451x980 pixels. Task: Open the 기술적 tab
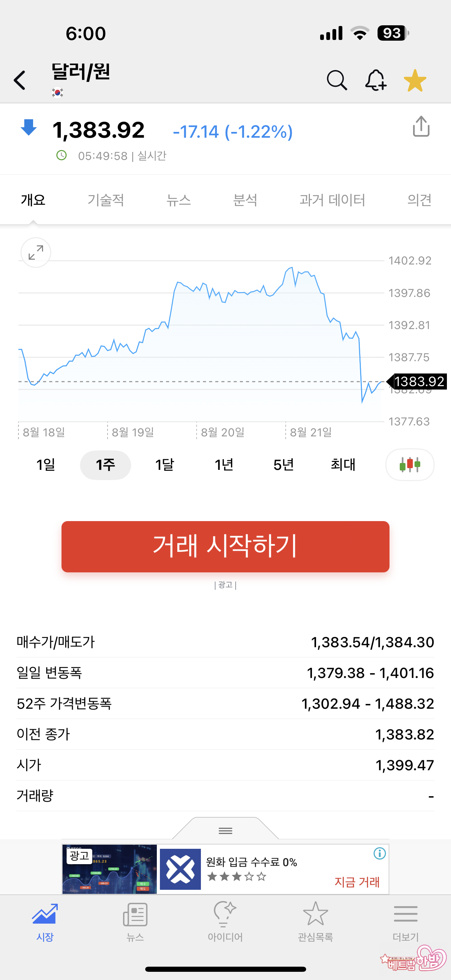tap(106, 200)
